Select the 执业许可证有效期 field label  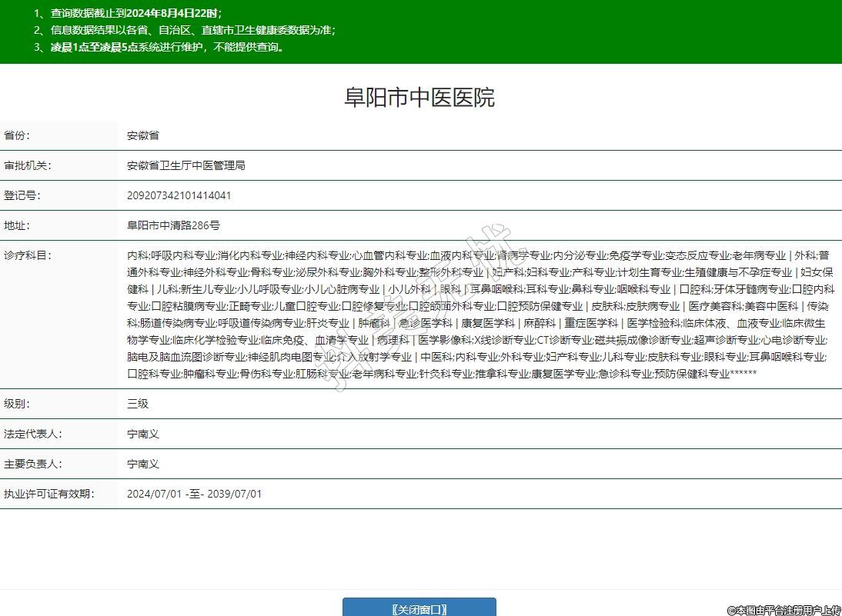click(x=48, y=494)
